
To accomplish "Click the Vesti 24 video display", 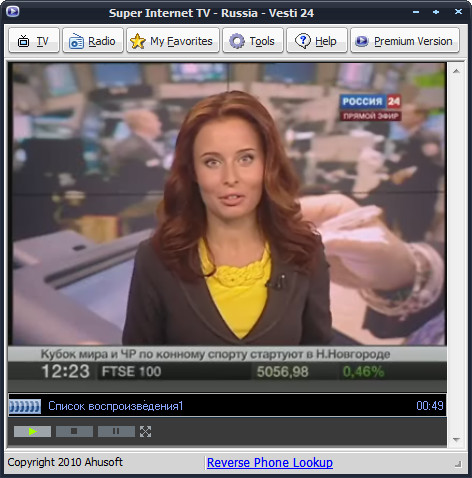I will point(227,227).
